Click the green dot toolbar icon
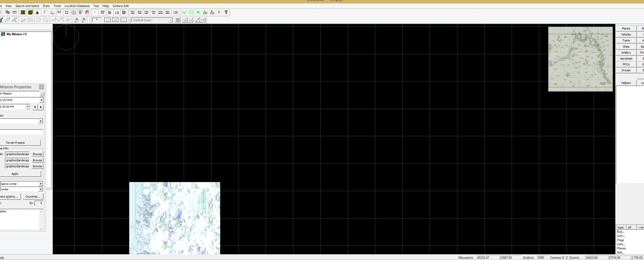644x260 pixels. pos(198,12)
